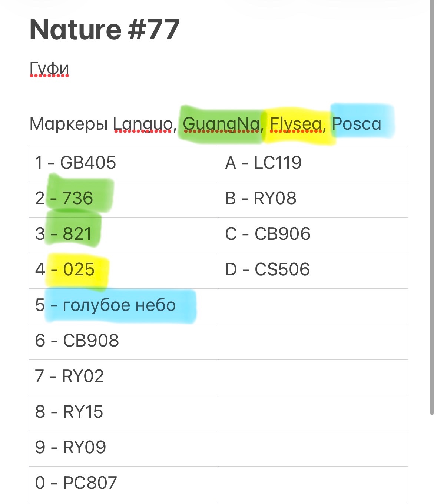The width and height of the screenshot is (437, 504).
Task: Click the cell "9 - RY09"
Action: [x=124, y=448]
